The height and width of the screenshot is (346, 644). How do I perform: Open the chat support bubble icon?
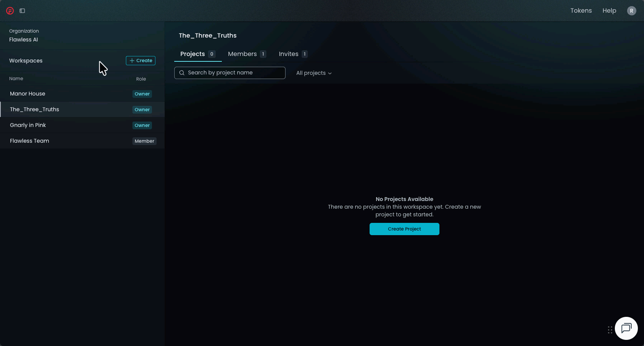pos(626,328)
